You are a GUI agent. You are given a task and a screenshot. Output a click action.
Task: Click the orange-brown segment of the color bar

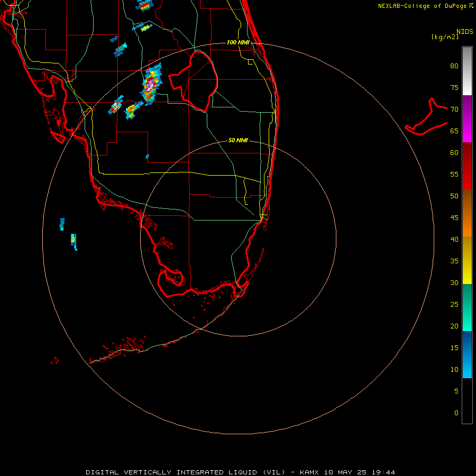click(x=467, y=213)
